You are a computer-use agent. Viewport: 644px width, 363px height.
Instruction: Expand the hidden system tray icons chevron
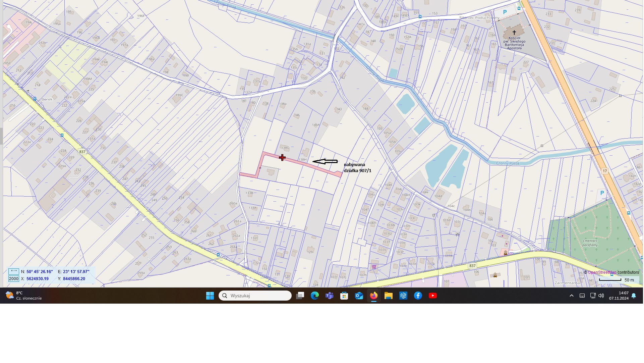pos(572,296)
